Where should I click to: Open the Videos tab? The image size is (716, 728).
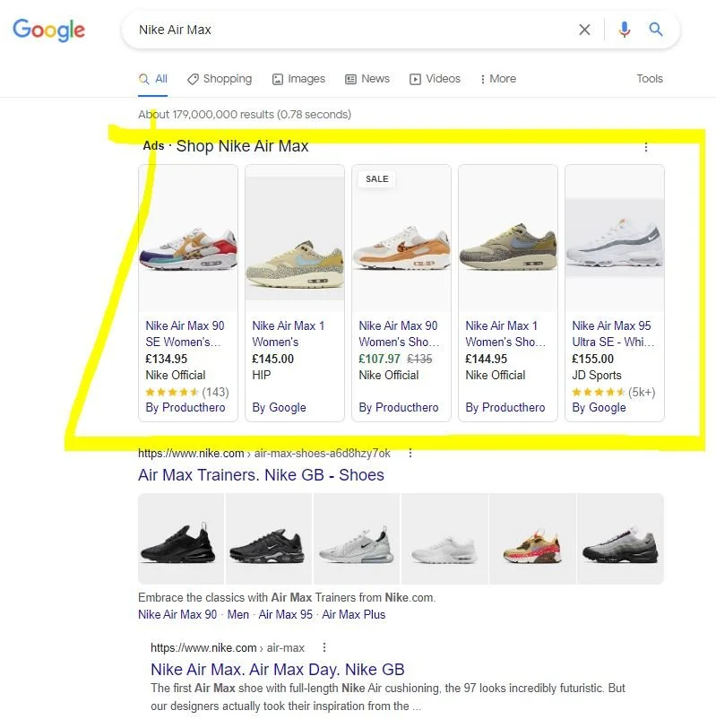[435, 79]
